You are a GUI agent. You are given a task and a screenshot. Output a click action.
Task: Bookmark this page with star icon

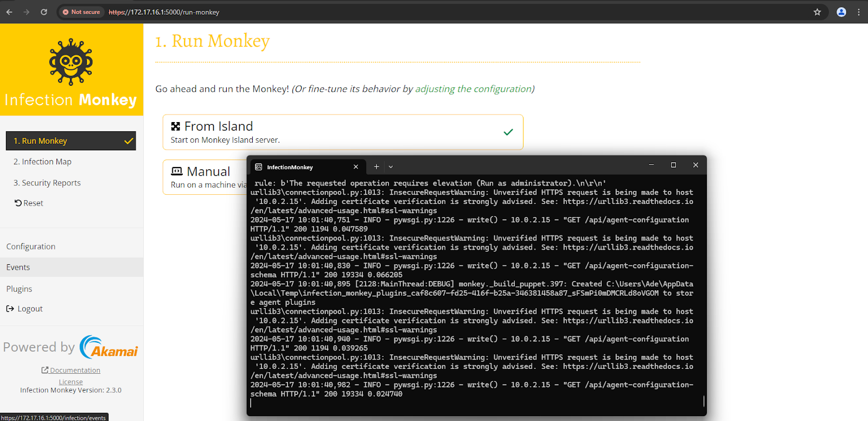[817, 12]
